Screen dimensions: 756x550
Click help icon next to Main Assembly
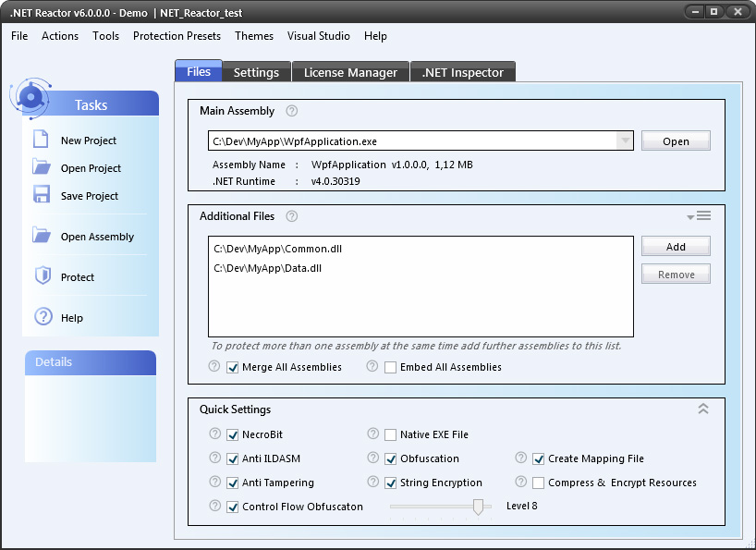pyautogui.click(x=292, y=111)
